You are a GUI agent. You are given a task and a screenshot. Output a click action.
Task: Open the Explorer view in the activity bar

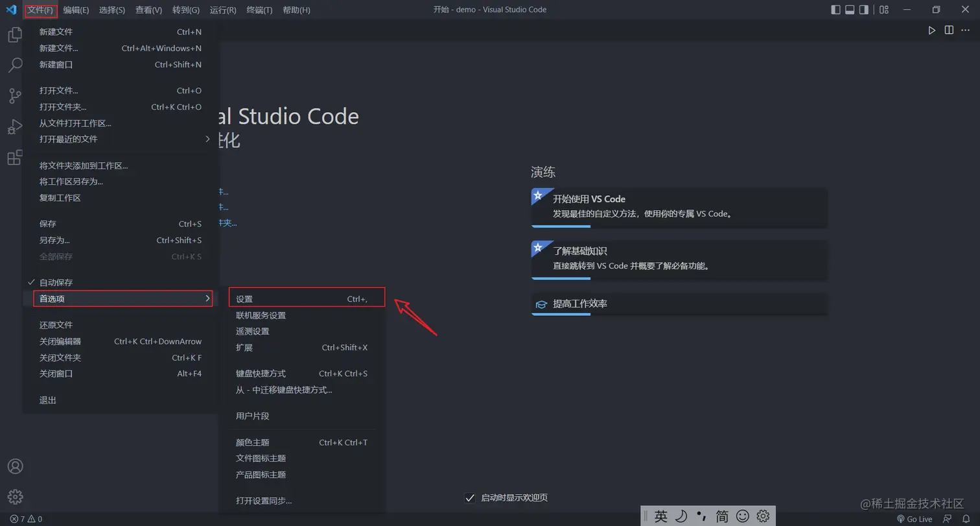pos(15,34)
